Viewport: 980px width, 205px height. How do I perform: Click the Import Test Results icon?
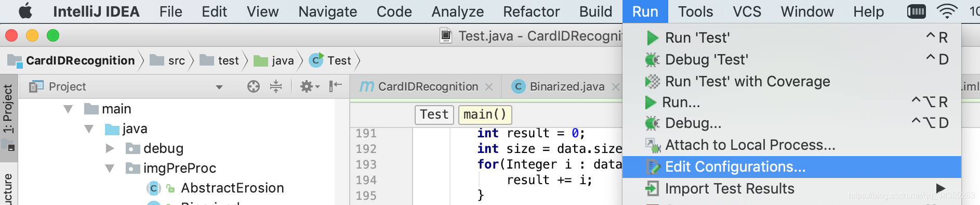coord(652,188)
